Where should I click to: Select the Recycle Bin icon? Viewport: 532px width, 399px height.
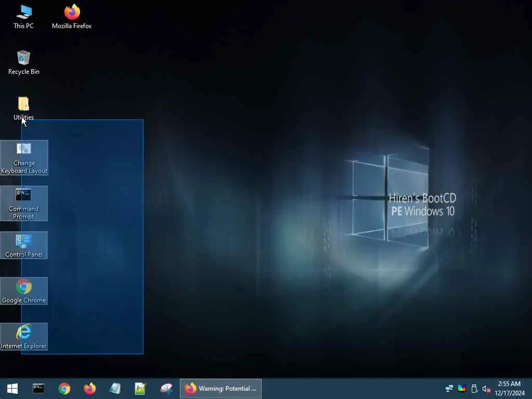pos(24,62)
